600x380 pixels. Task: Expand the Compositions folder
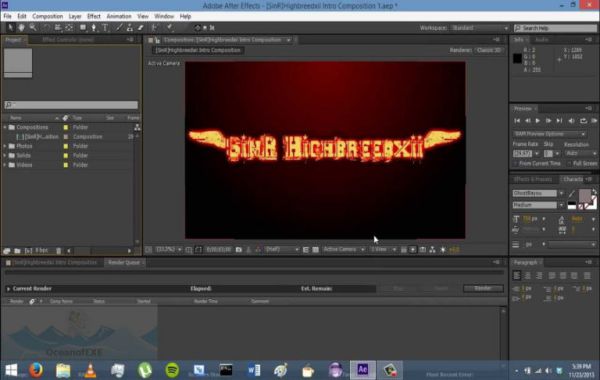5,127
